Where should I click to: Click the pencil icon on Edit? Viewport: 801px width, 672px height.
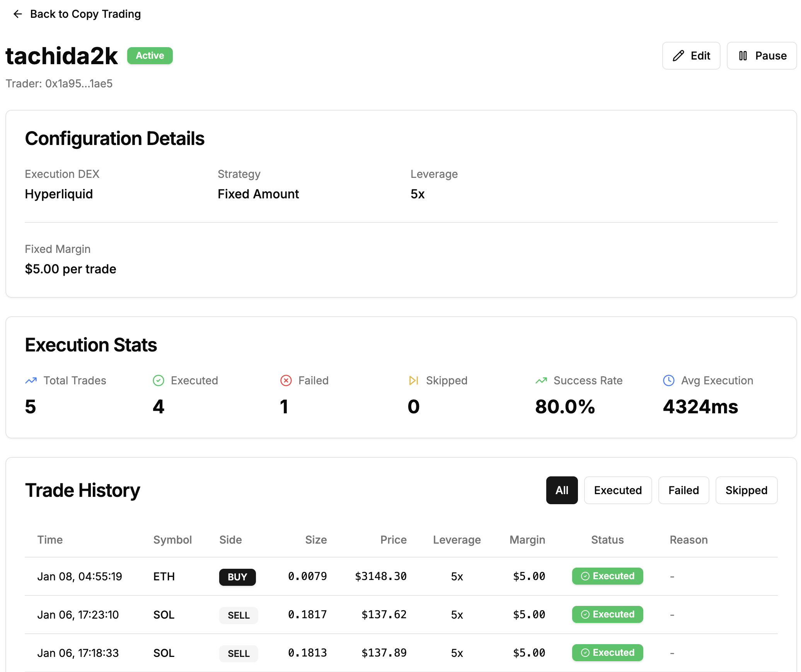click(x=678, y=56)
